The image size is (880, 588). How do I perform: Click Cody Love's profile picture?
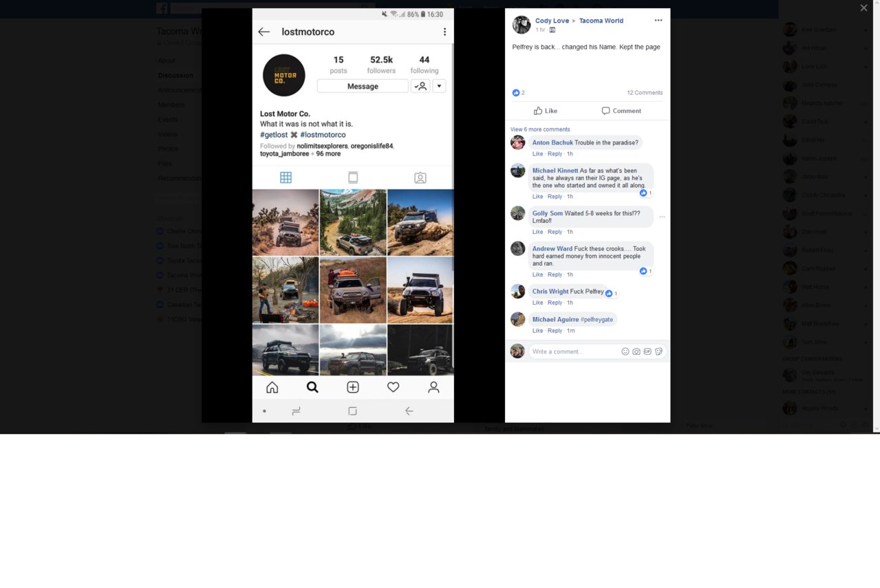tap(522, 25)
